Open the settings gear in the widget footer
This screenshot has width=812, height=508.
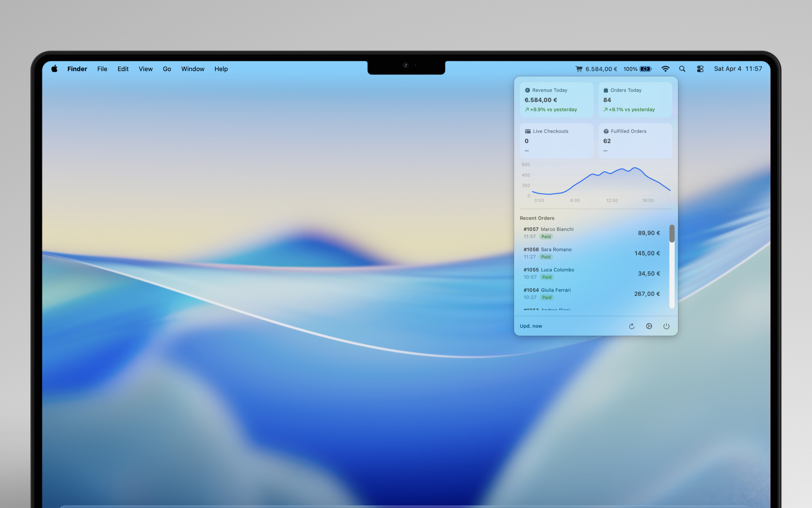[649, 326]
